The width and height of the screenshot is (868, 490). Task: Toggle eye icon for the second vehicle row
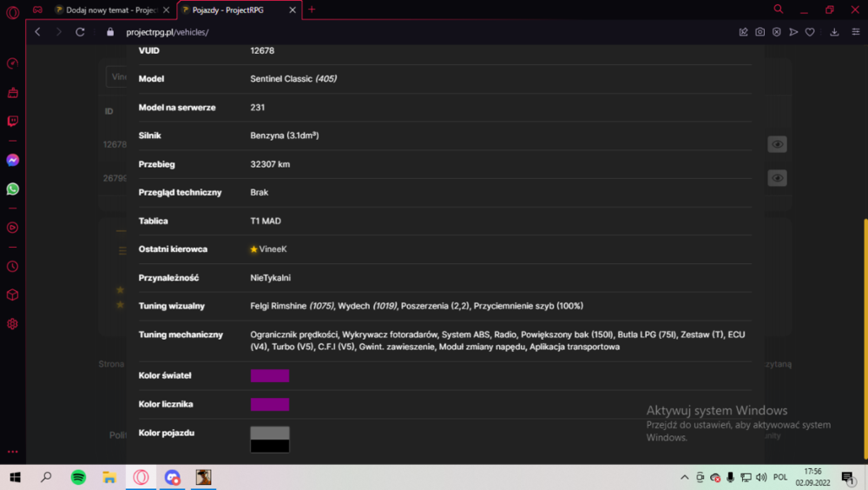pyautogui.click(x=777, y=178)
